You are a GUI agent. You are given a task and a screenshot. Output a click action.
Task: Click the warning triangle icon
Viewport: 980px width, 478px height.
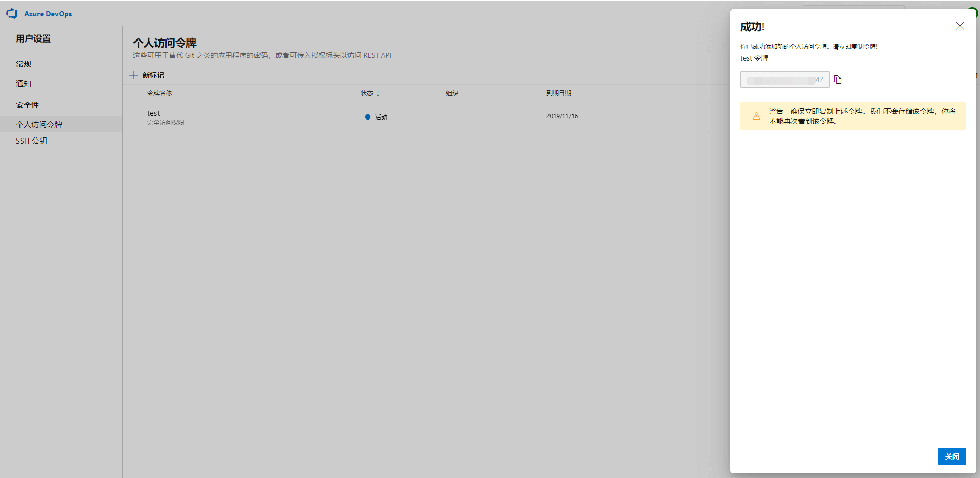point(756,116)
